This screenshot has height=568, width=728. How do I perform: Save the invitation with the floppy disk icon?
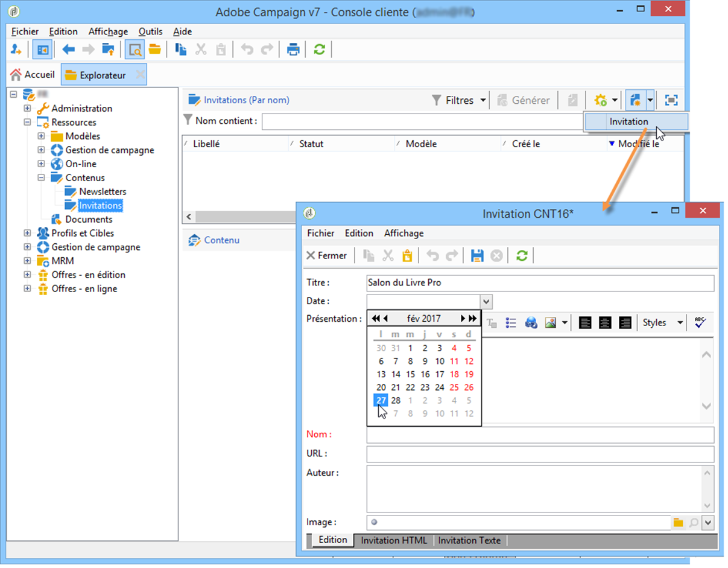tap(477, 256)
